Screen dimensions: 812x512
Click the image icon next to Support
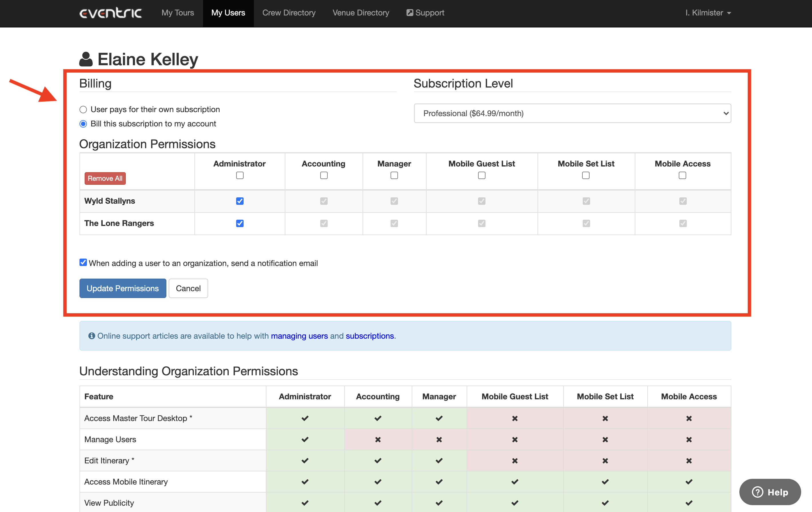(410, 13)
